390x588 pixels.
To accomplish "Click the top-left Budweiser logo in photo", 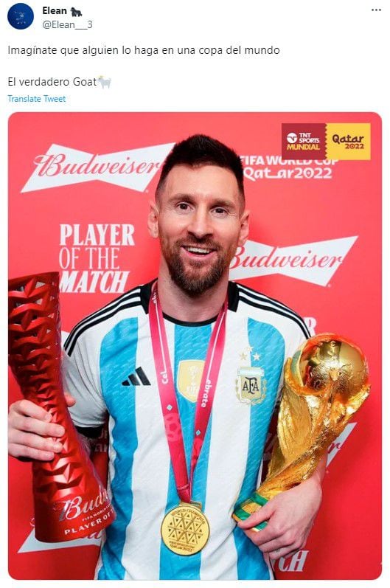I will (x=97, y=167).
